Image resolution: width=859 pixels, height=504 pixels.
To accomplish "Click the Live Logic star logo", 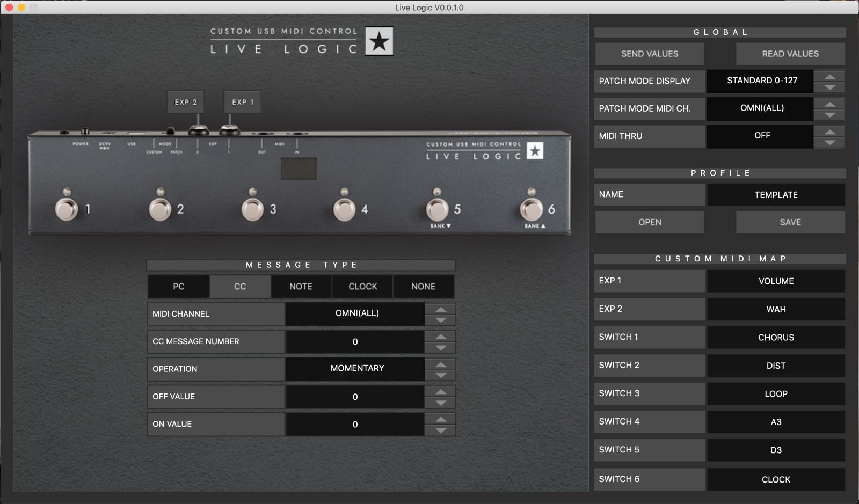I will tap(381, 42).
